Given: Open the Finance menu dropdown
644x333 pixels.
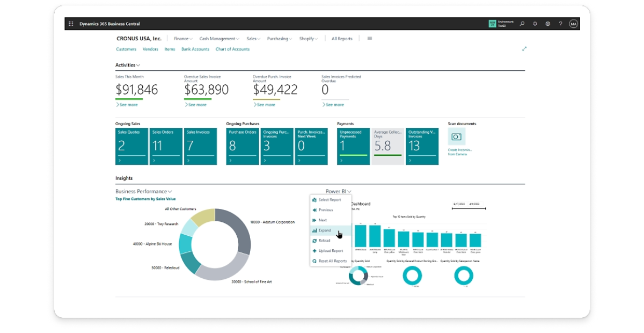Looking at the screenshot, I should [x=183, y=39].
